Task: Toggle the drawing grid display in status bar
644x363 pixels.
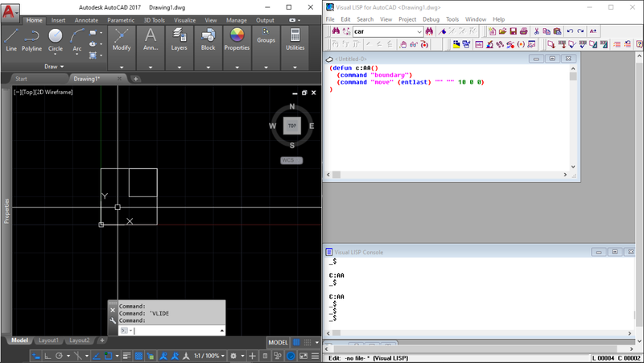Action: [x=295, y=342]
